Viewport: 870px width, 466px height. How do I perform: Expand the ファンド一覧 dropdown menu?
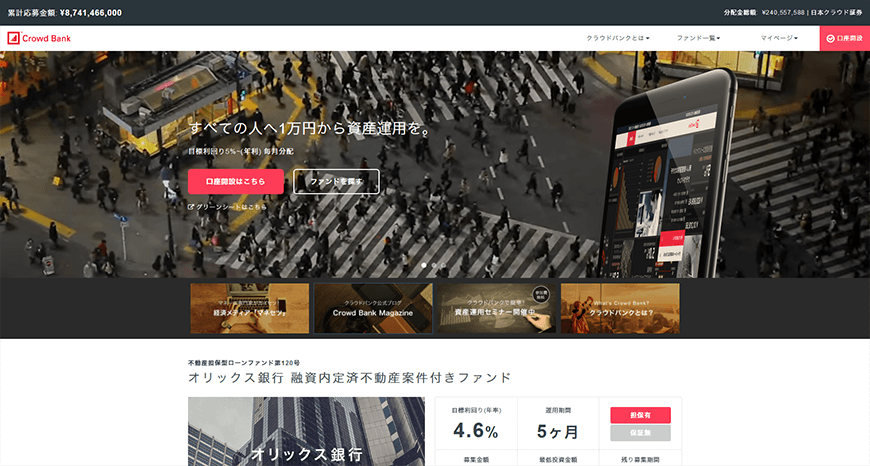pyautogui.click(x=698, y=38)
